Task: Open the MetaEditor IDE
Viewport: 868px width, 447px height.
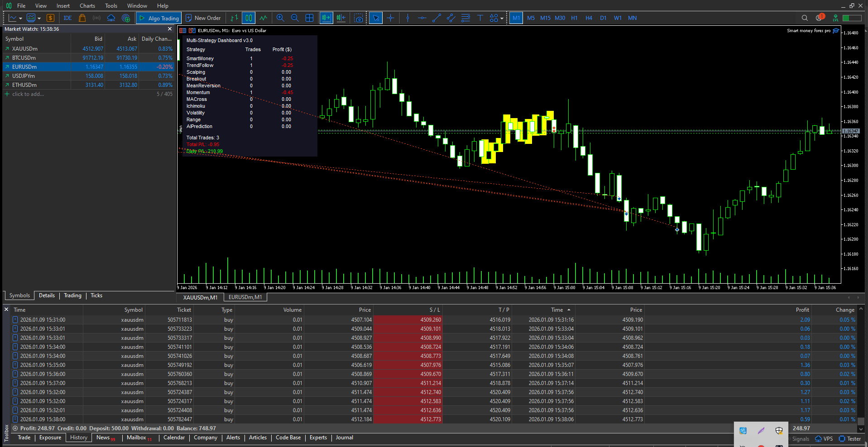Action: click(67, 18)
